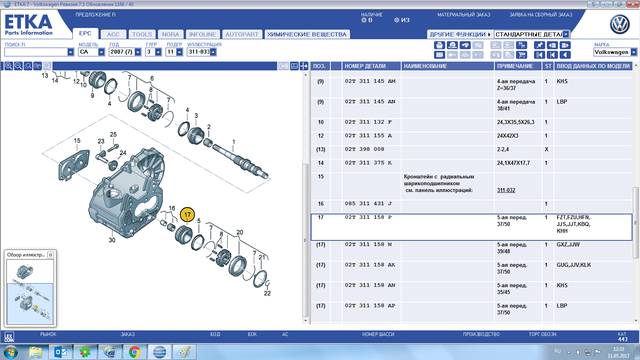Switch to the INFOLINE tab
The image size is (640, 360).
coord(202,34)
